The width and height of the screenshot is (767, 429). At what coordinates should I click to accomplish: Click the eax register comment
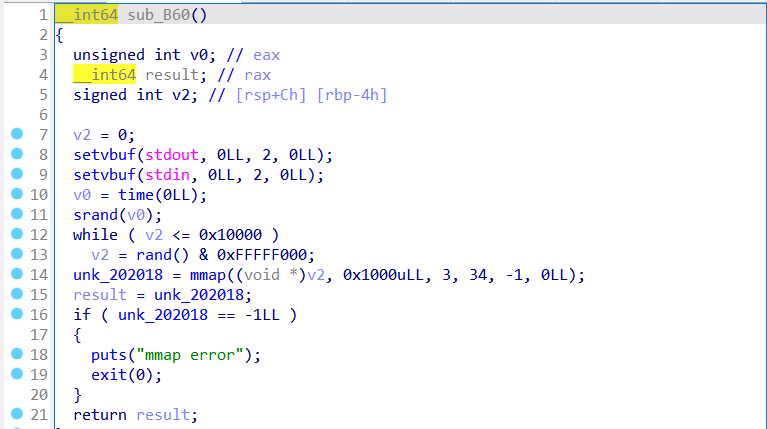pyautogui.click(x=267, y=55)
